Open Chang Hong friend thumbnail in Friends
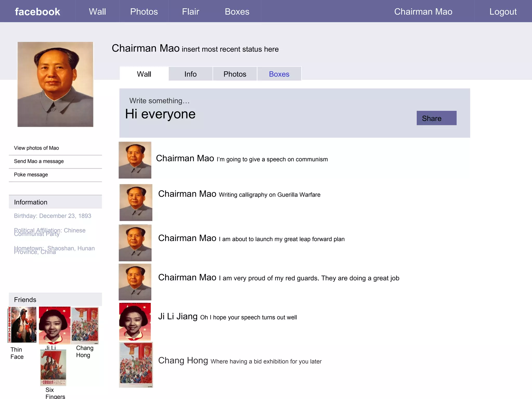Viewport: 532px width, 399px height. click(85, 325)
